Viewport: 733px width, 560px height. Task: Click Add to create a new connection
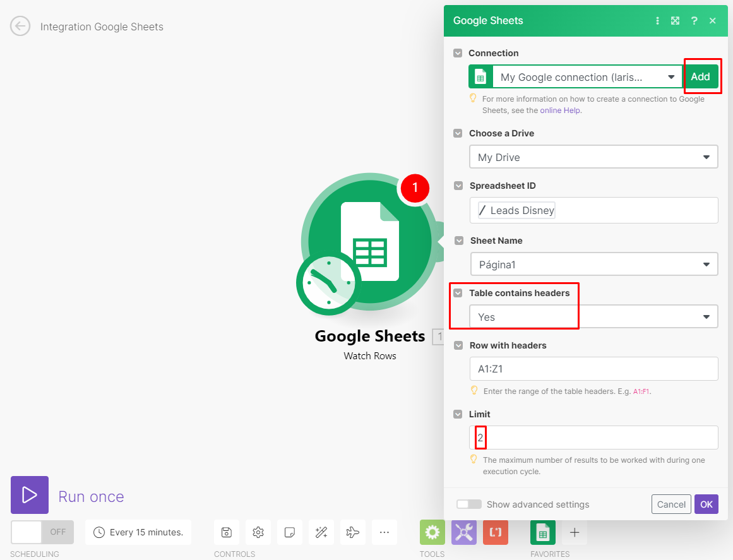[x=700, y=76]
